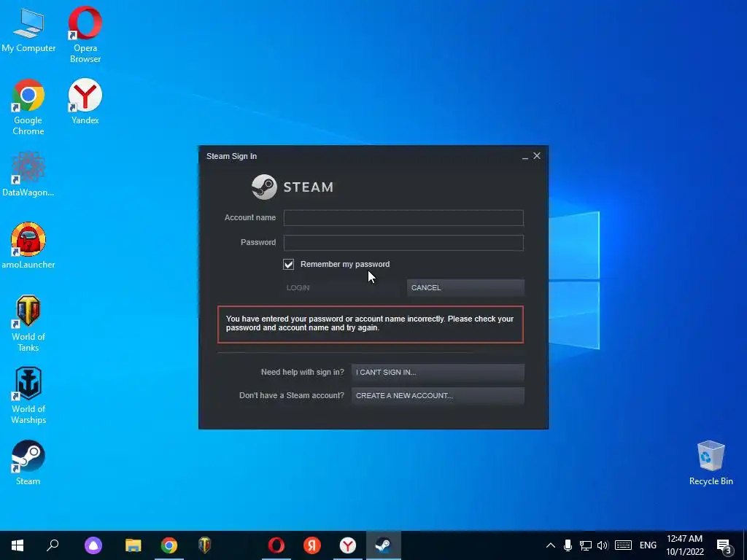The height and width of the screenshot is (560, 747).
Task: Open notification center icon
Action: pyautogui.click(x=724, y=545)
